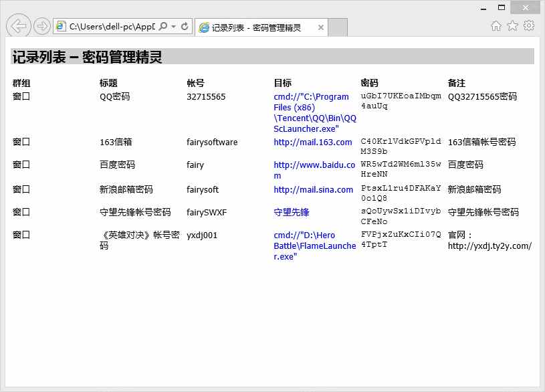The width and height of the screenshot is (545, 392).
Task: Open the http://www.baidu.com link
Action: coord(314,170)
